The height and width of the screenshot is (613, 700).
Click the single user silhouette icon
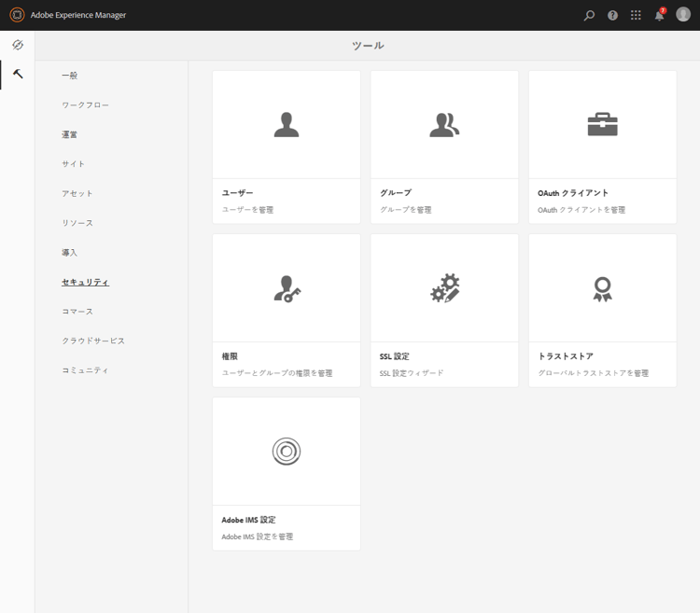[287, 124]
